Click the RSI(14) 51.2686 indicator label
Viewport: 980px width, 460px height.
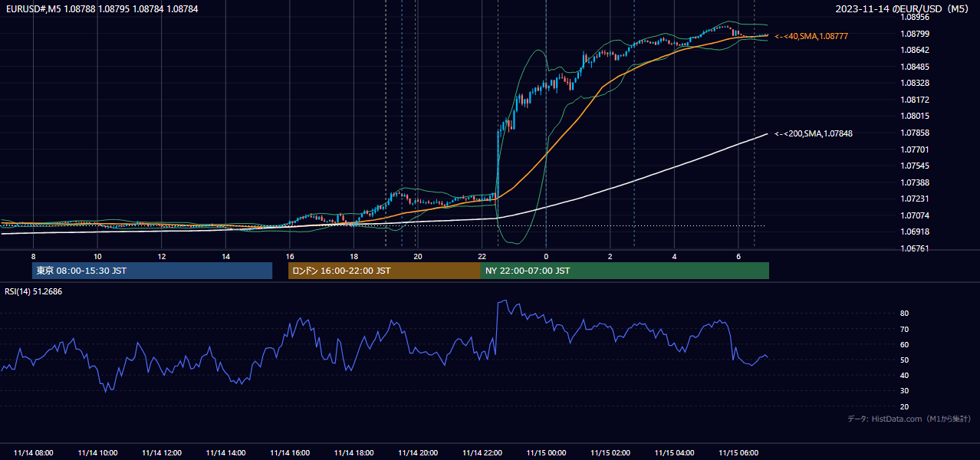[34, 291]
